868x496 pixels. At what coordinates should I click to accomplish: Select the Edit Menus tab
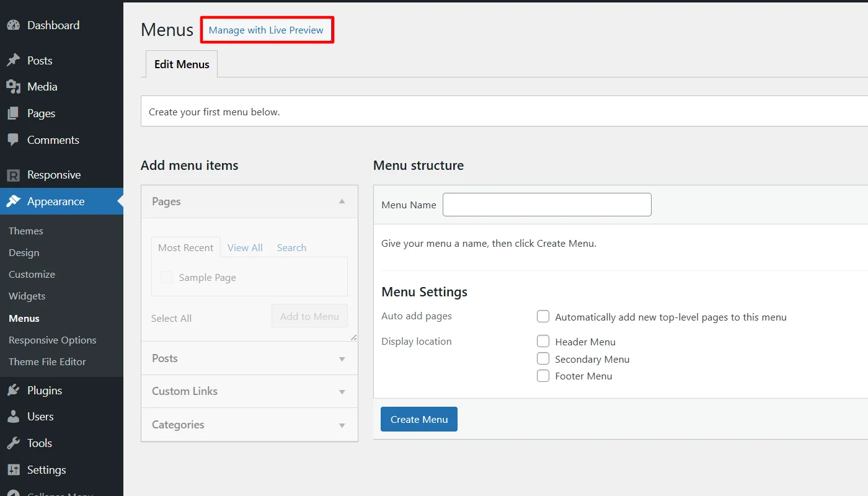[182, 64]
